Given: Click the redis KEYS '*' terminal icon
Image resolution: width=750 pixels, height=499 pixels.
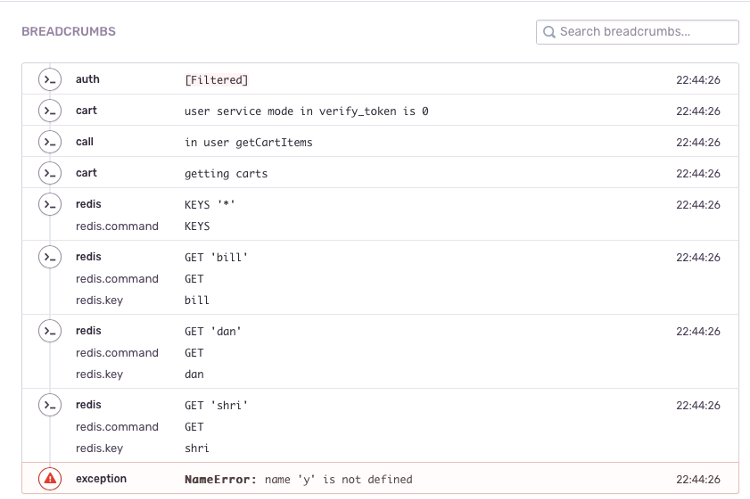Looking at the screenshot, I should (x=49, y=205).
